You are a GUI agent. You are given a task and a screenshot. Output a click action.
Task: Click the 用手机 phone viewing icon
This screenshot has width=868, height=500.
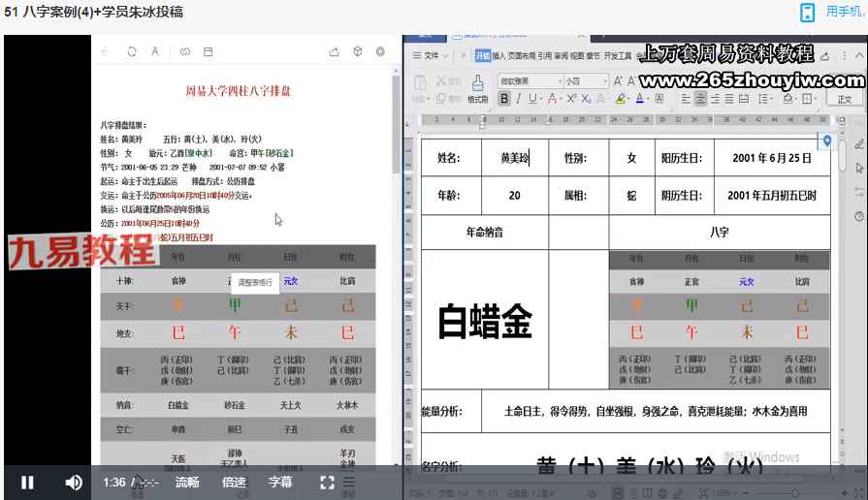click(x=808, y=13)
